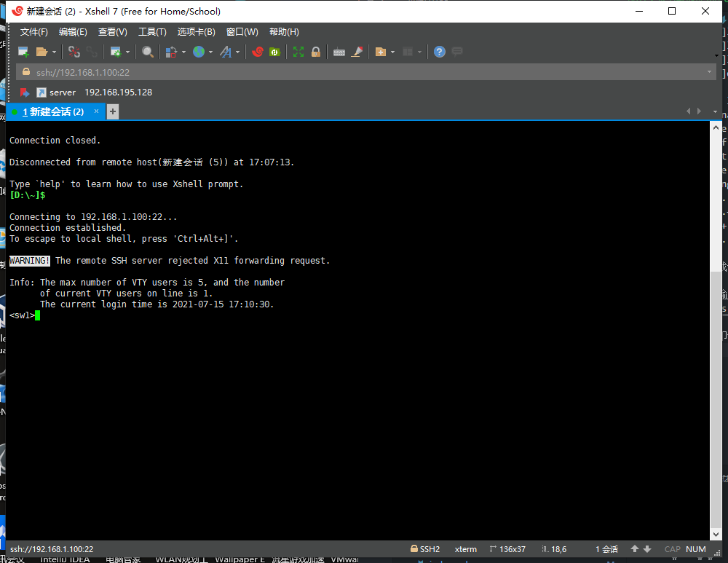Click the upload up-arrow in status bar
728x563 pixels.
635,549
